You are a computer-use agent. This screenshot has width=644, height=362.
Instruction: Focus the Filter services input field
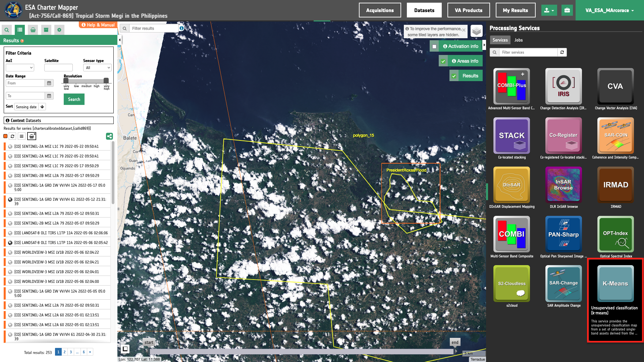pos(528,52)
